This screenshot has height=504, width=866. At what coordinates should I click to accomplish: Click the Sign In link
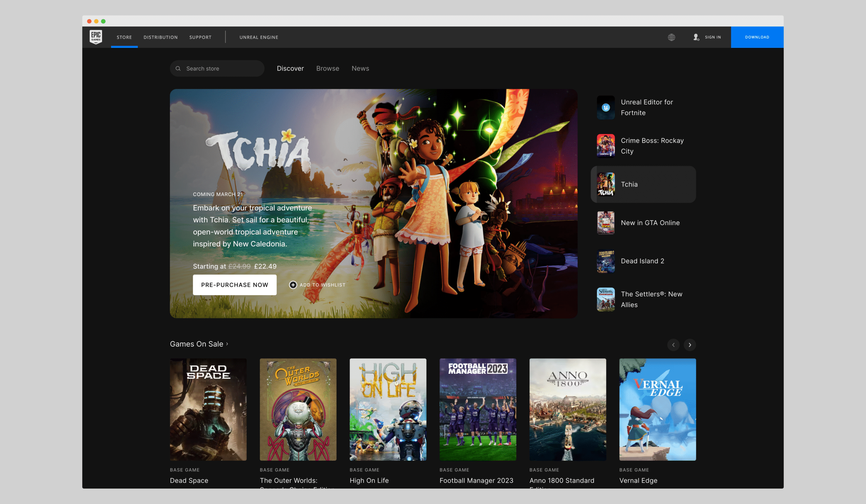point(713,37)
